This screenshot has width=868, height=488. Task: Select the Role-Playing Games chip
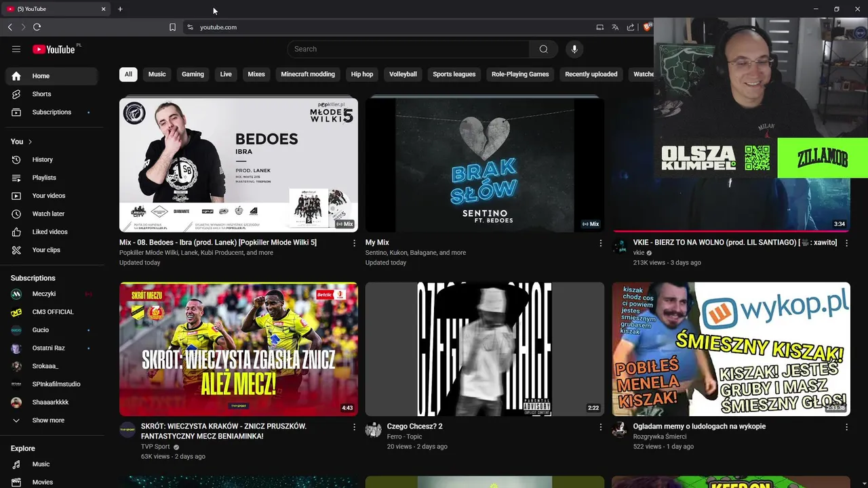point(520,74)
